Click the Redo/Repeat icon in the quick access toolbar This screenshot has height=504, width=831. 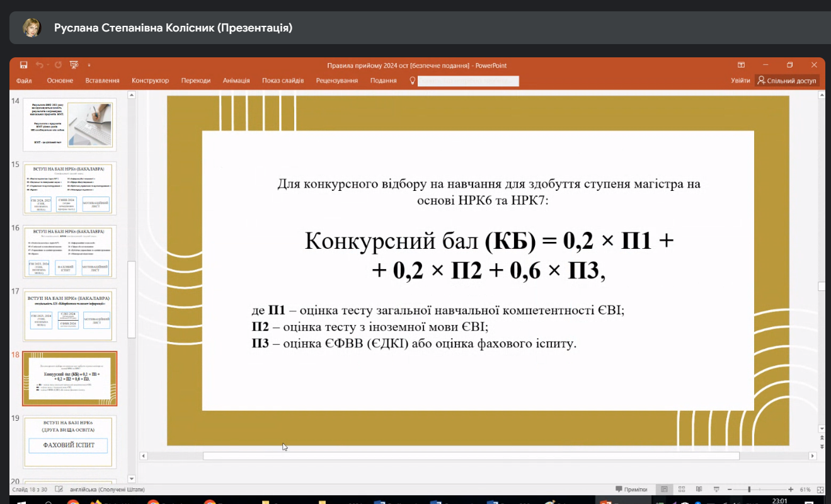click(x=58, y=65)
